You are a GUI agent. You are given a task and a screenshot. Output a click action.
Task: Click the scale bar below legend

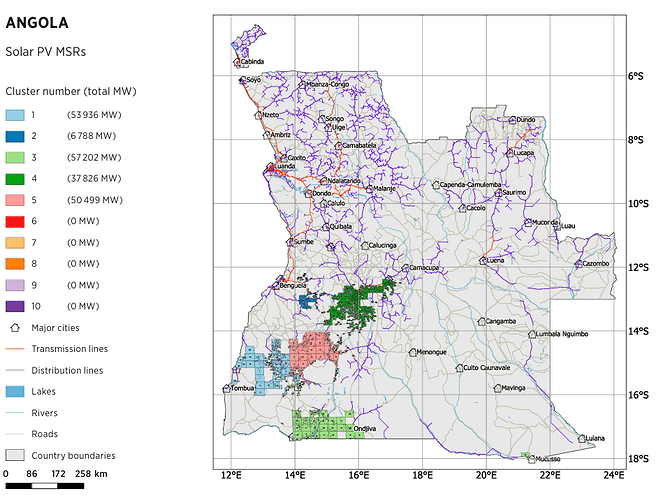pos(57,485)
